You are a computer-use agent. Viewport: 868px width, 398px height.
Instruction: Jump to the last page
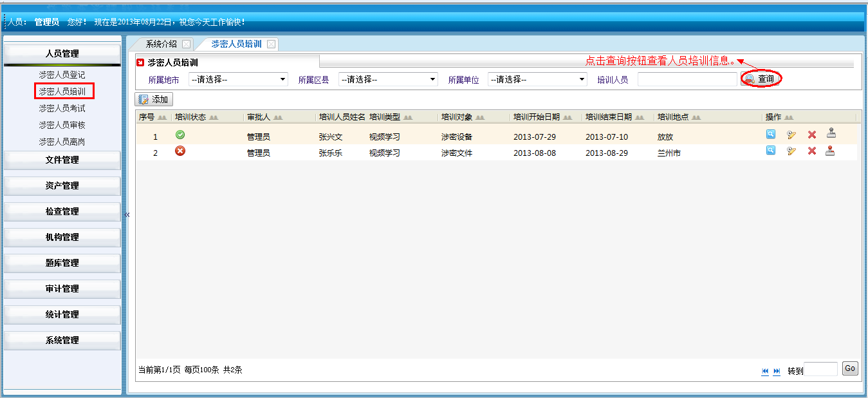click(x=777, y=371)
